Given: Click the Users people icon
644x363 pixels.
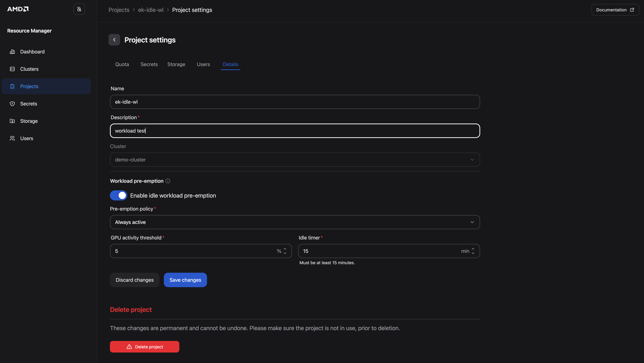Looking at the screenshot, I should 12,138.
